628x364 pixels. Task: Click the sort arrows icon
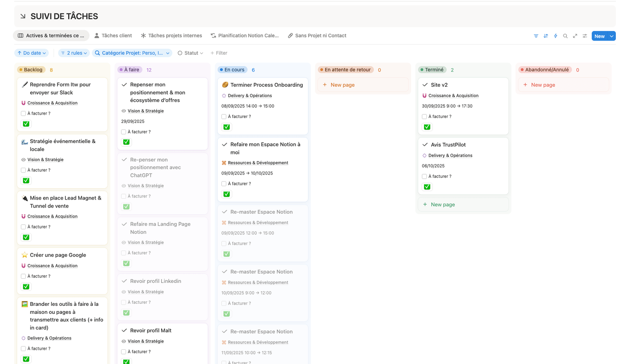[x=546, y=36]
